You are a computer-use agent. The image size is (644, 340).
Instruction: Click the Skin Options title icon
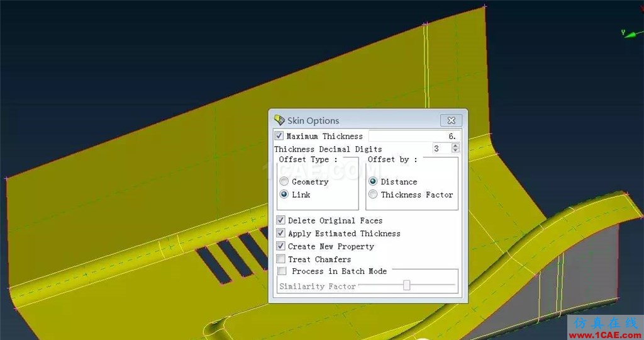279,120
